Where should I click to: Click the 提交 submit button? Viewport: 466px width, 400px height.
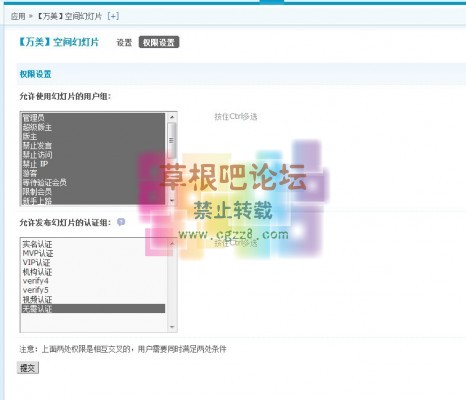[28, 368]
